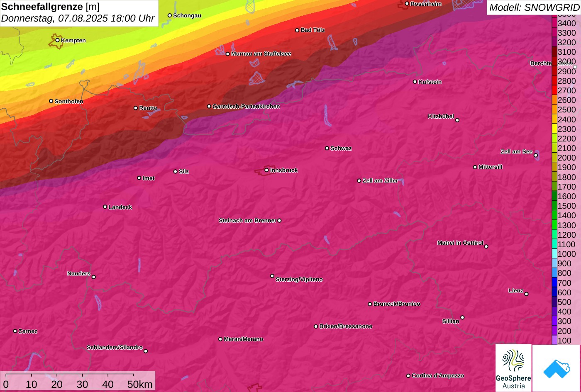Click the Schwaz location marker
Image resolution: width=581 pixels, height=392 pixels.
click(x=327, y=148)
